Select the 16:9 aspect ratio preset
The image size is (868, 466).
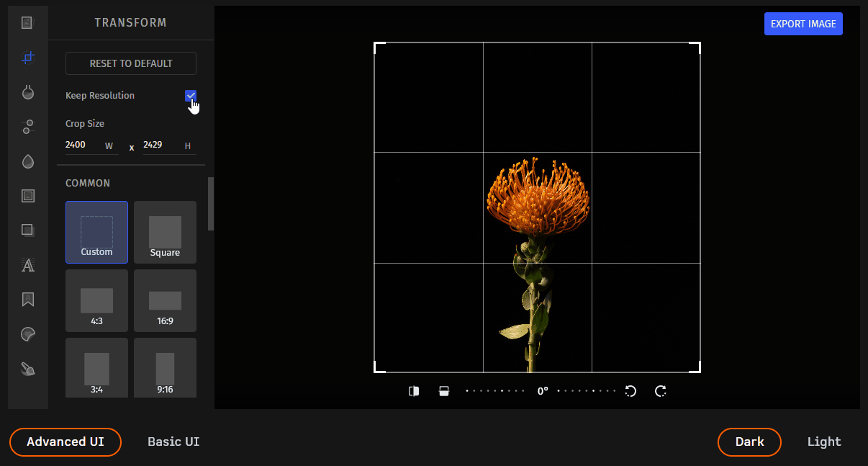(x=165, y=300)
